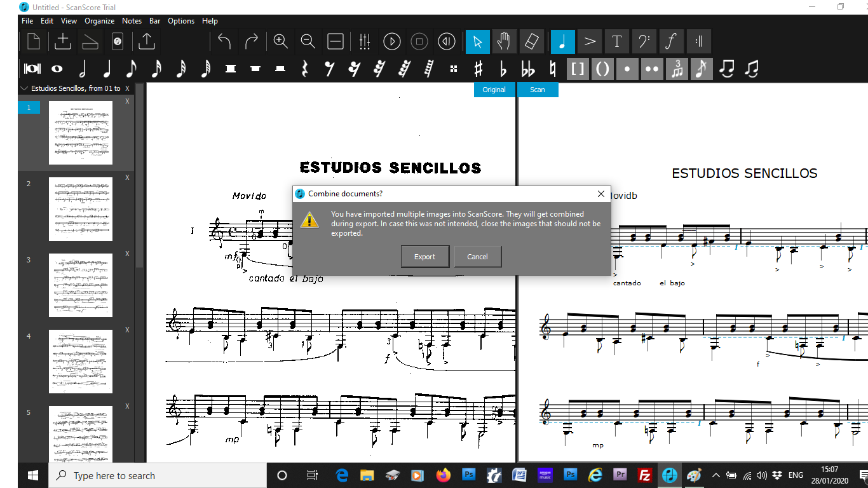Viewport: 868px width, 488px height.
Task: Select page 4 thumbnail
Action: [x=81, y=362]
